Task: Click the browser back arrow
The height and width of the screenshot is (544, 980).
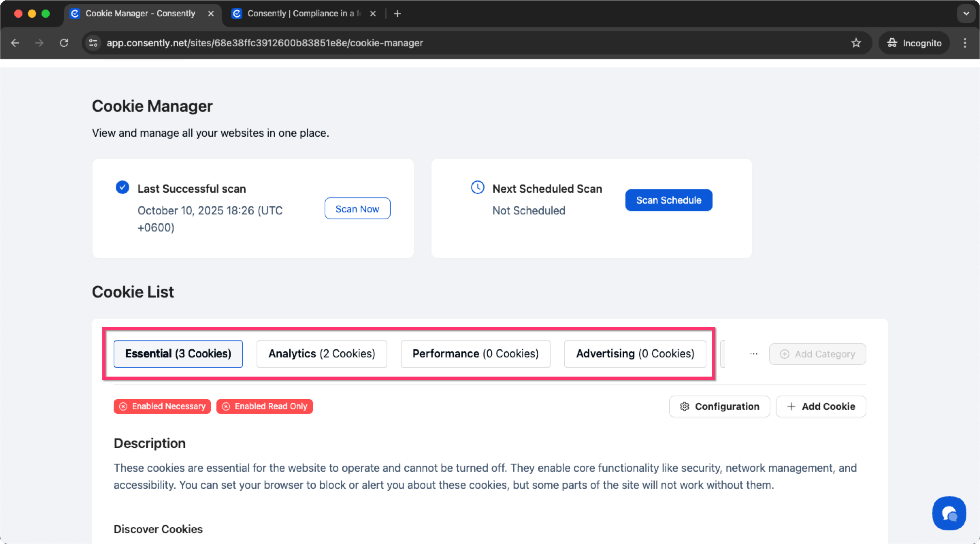Action: [x=15, y=43]
